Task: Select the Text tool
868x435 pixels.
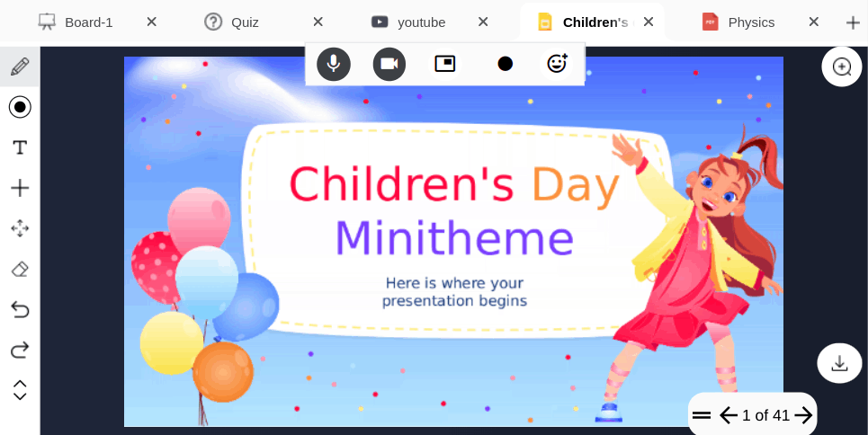Action: (20, 147)
